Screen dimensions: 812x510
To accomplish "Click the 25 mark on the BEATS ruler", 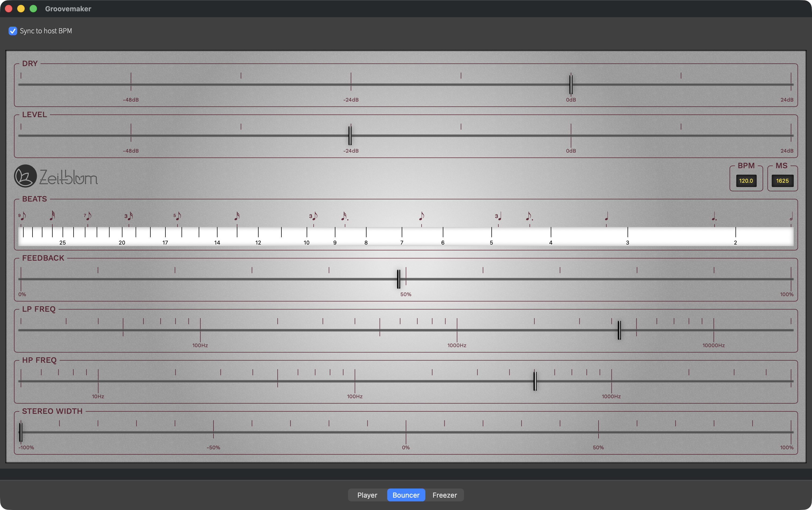I will point(63,243).
